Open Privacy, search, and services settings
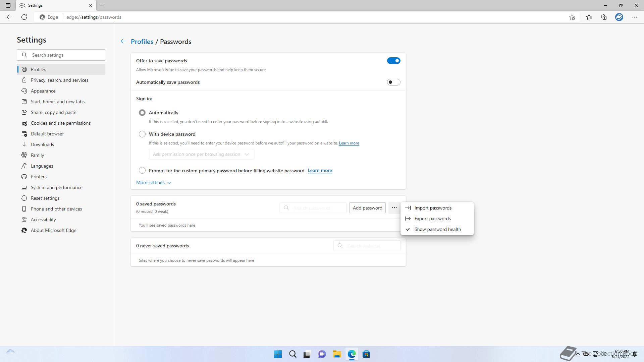This screenshot has height=362, width=644. tap(61, 80)
